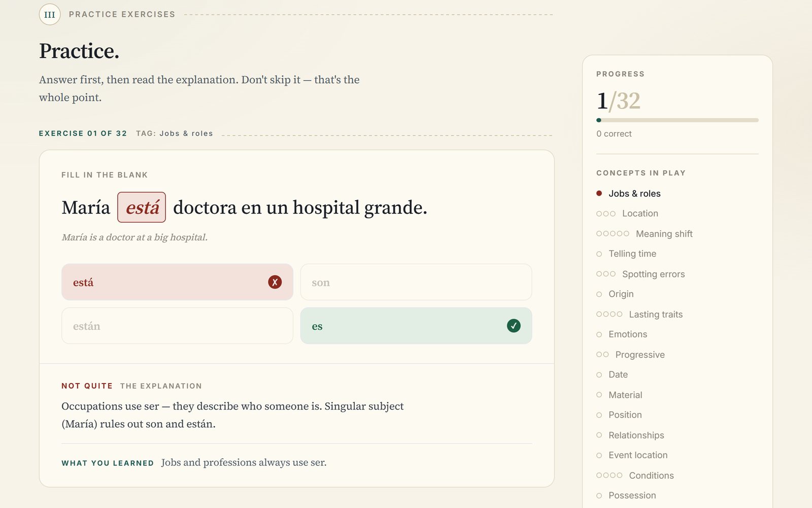Click the 'CONCEPTS IN PLAY' heading
The width and height of the screenshot is (812, 508).
(x=641, y=173)
